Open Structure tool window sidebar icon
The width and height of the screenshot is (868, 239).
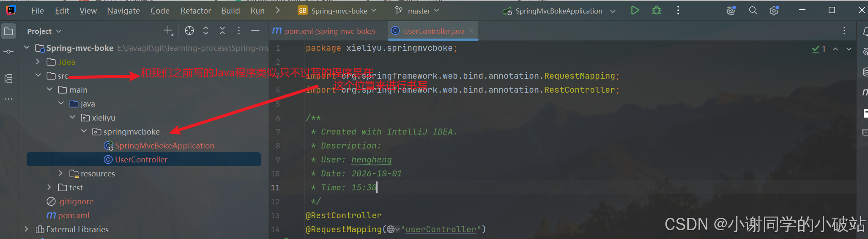[x=8, y=79]
